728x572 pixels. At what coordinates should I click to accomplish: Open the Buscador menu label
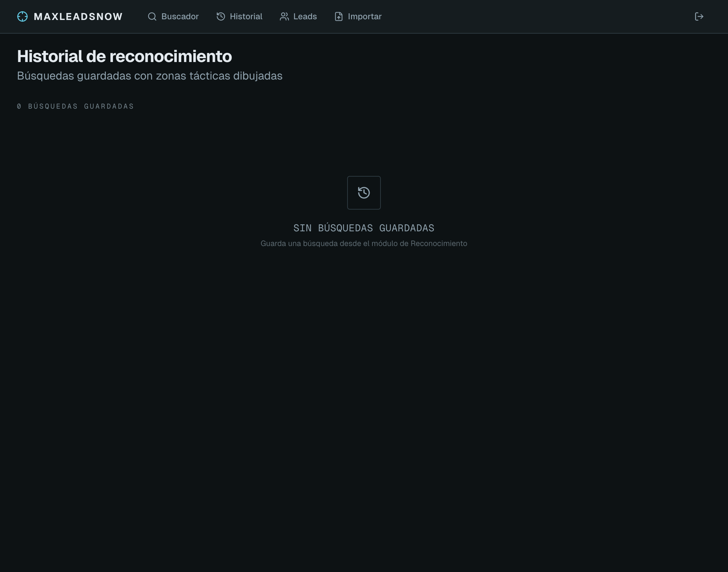(x=180, y=16)
